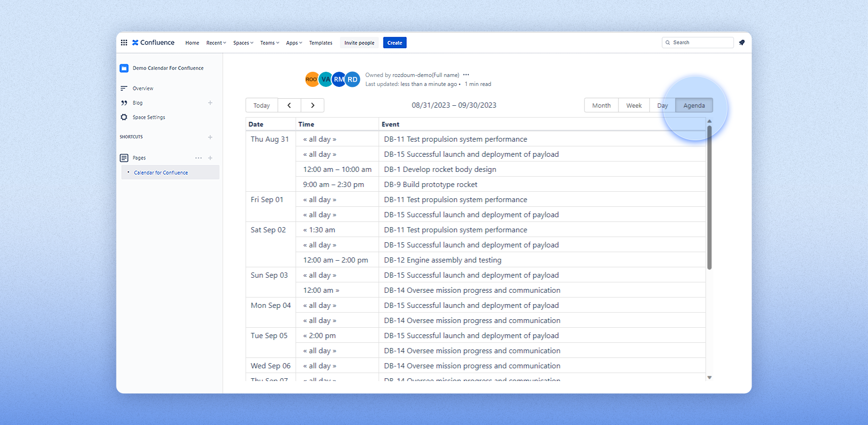Open the Spaces dropdown menu
The height and width of the screenshot is (425, 868).
[242, 42]
